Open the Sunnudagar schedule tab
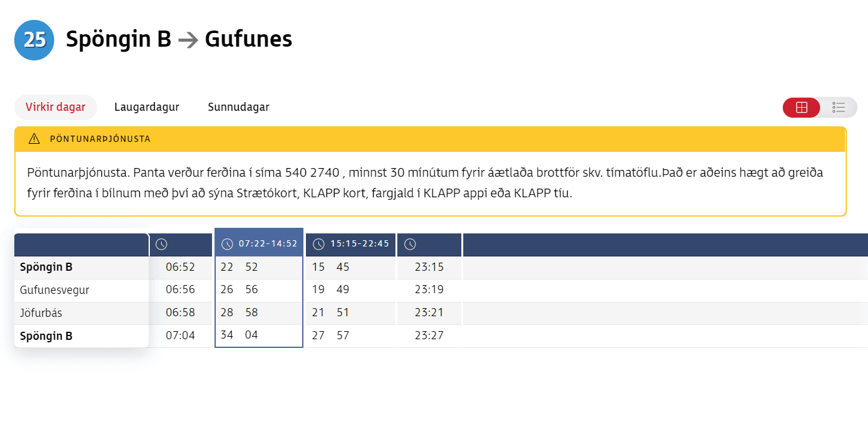Viewport: 868px width, 422px height. [x=239, y=107]
